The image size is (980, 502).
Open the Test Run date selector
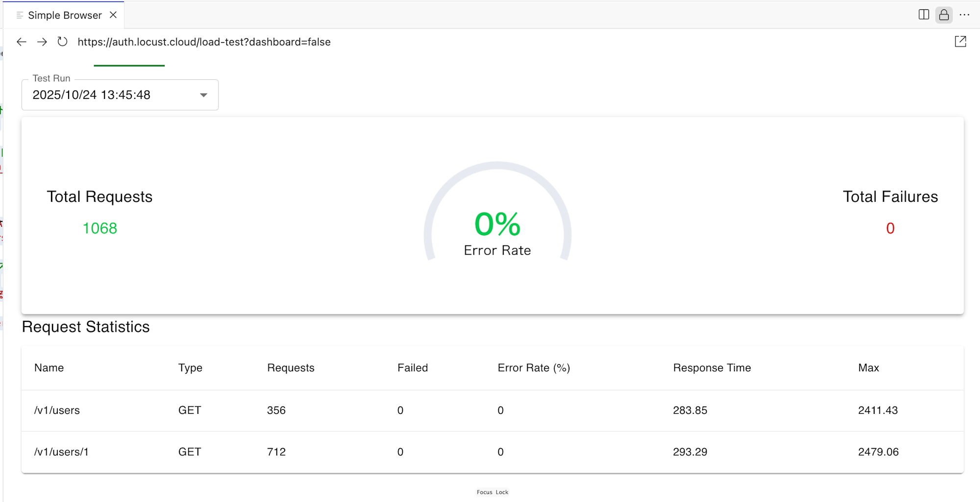point(113,95)
